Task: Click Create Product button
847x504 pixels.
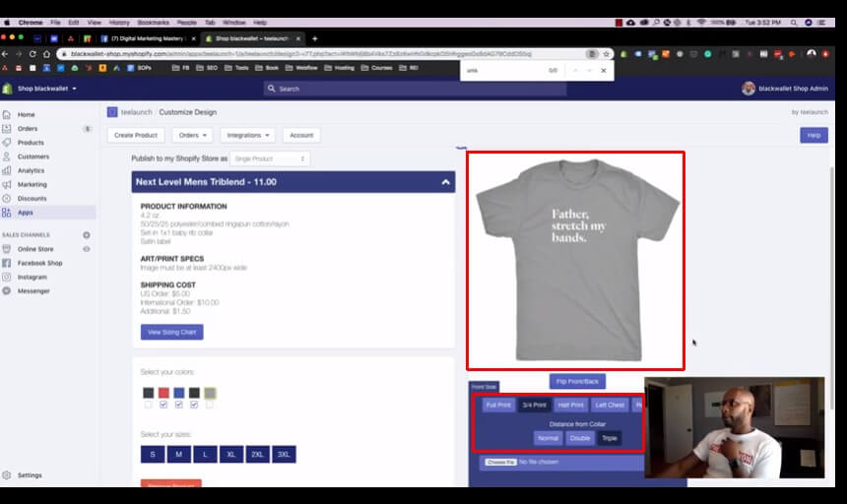Action: [136, 136]
